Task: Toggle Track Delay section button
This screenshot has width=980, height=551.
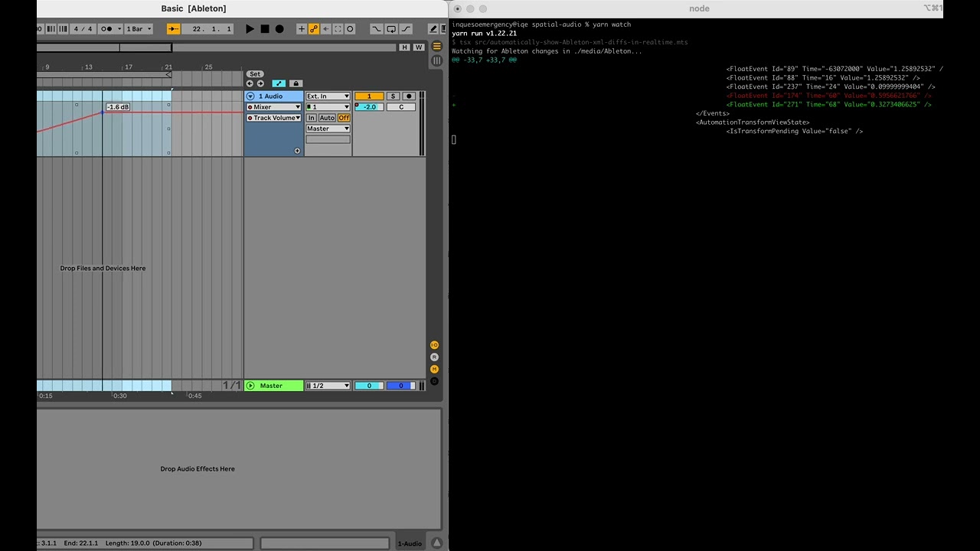Action: point(434,381)
